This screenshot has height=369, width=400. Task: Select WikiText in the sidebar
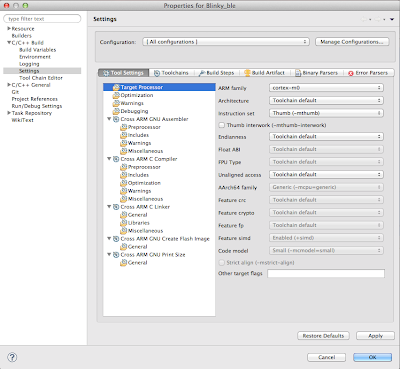(x=22, y=120)
